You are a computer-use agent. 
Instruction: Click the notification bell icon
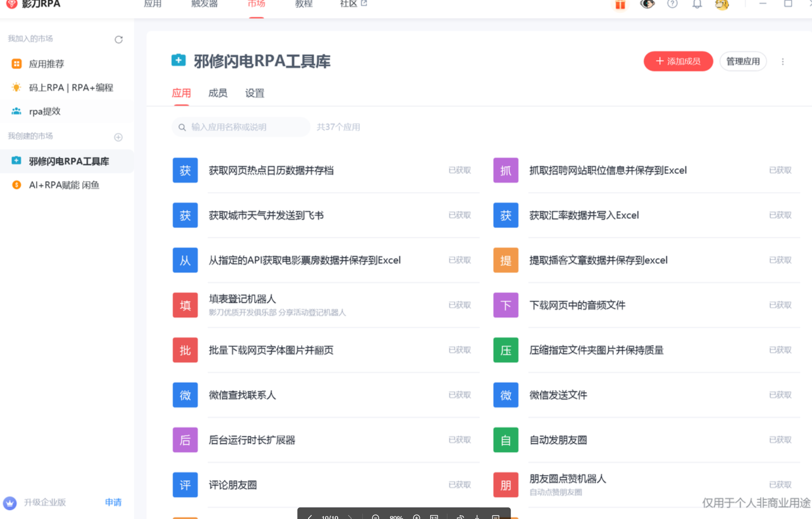[x=697, y=5]
